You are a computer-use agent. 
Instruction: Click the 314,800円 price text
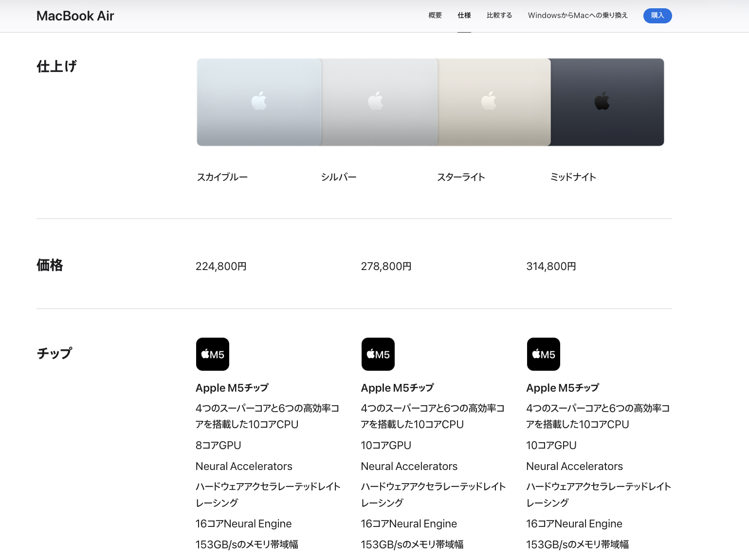[x=551, y=266]
